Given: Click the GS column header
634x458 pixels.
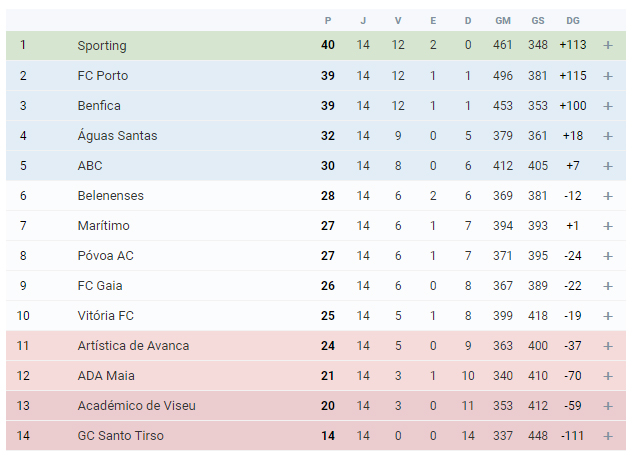Looking at the screenshot, I should 538,21.
